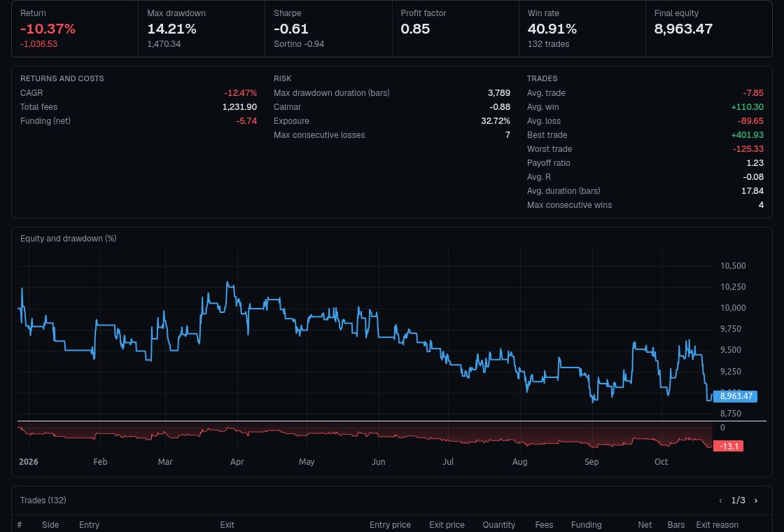Sort trades by Quantity column
Viewport: 784px width, 532px height.
(x=498, y=524)
